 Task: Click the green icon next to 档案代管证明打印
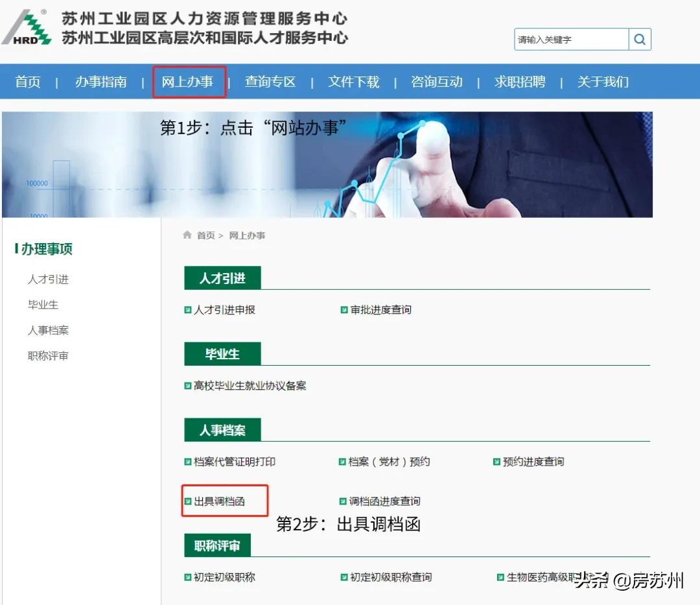click(187, 462)
